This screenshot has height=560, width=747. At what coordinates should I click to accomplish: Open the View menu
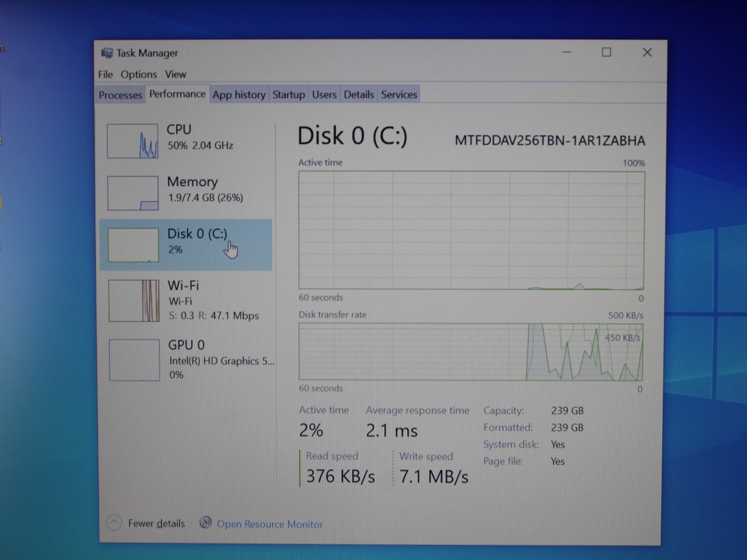click(x=176, y=74)
